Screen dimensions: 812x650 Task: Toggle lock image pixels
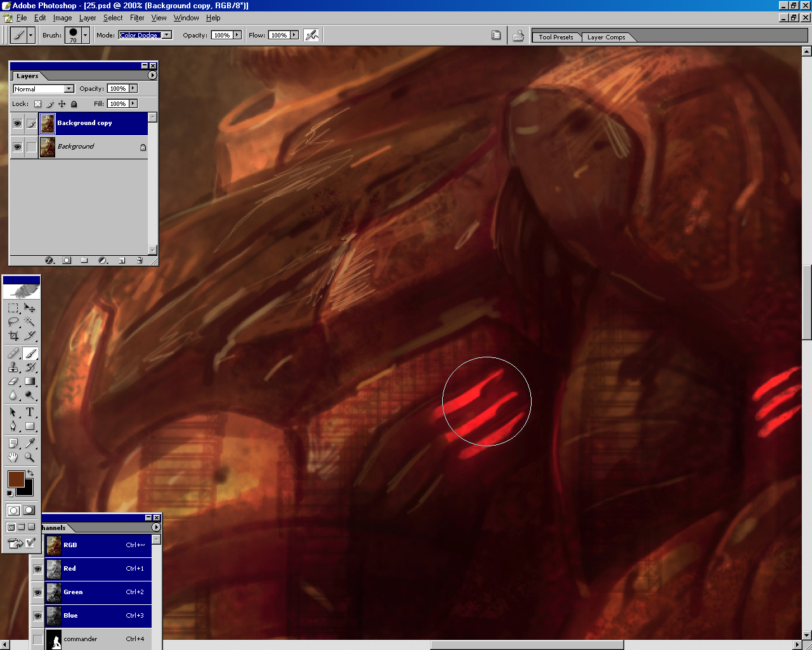50,104
